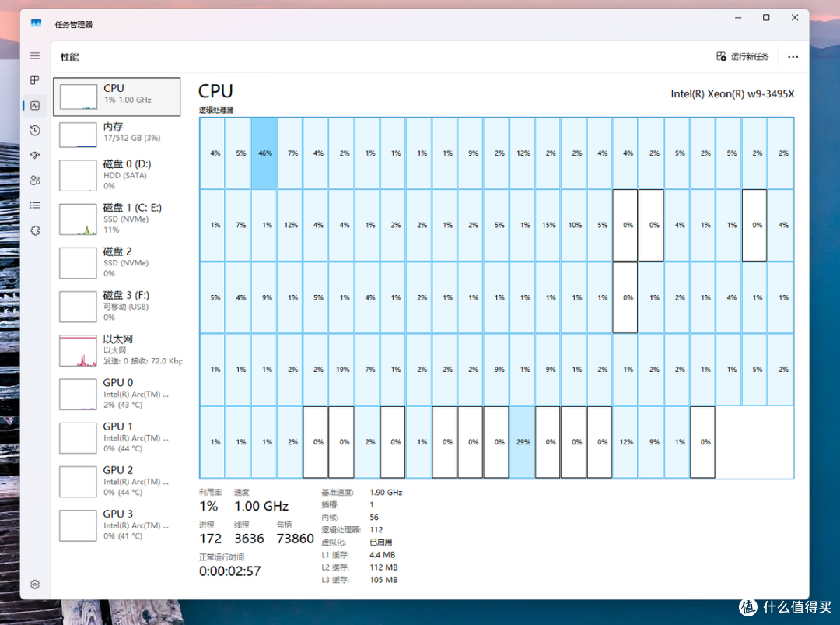Click the 15% logical processor cell
The width and height of the screenshot is (840, 625).
pyautogui.click(x=548, y=226)
